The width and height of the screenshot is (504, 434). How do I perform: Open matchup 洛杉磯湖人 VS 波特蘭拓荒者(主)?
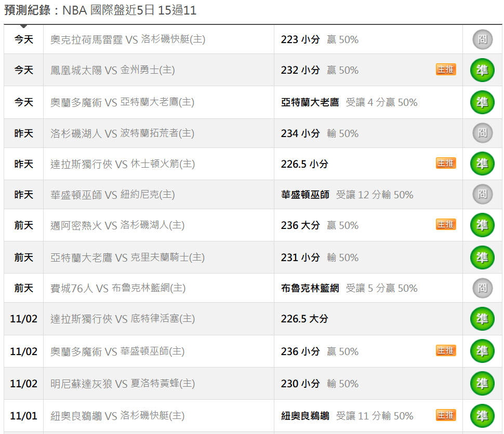(122, 133)
